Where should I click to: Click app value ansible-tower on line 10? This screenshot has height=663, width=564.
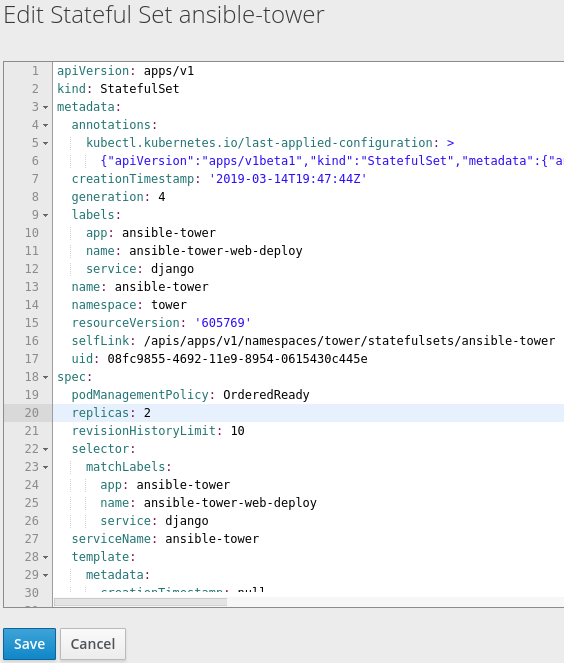(169, 233)
